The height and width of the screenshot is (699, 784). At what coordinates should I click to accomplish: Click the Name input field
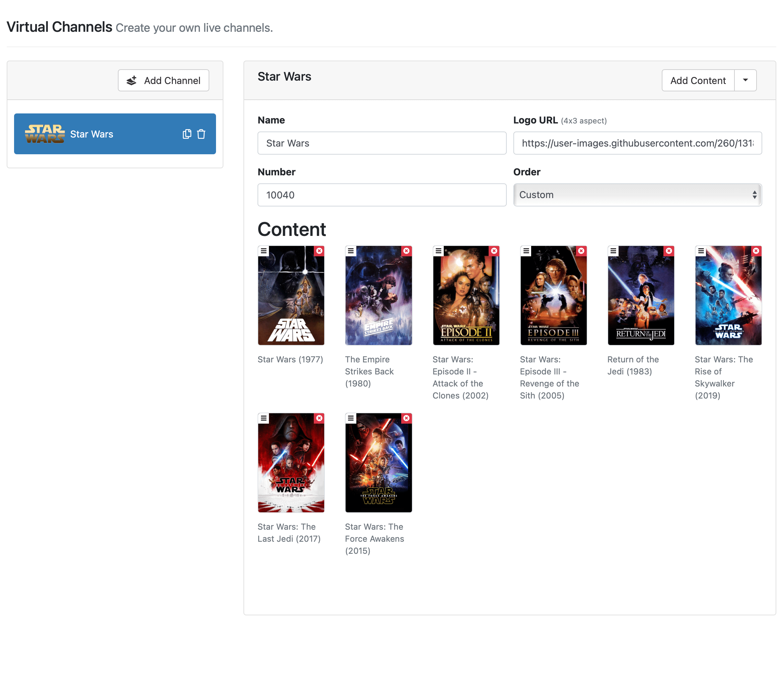382,143
